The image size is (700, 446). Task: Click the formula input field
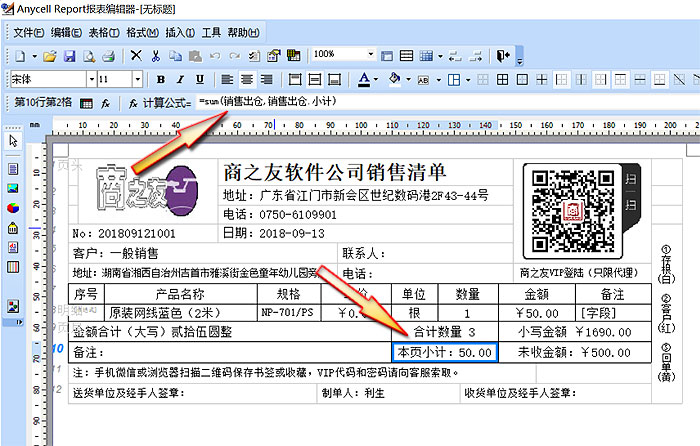click(446, 102)
